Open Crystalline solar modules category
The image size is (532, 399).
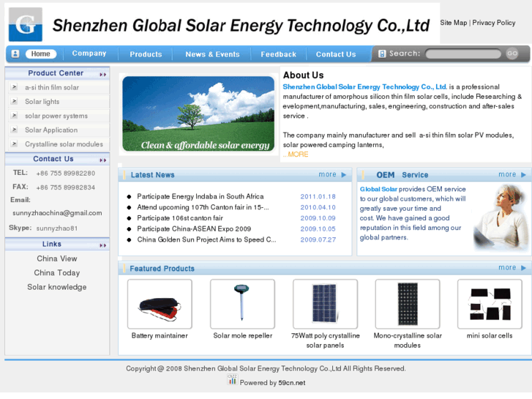pos(64,144)
